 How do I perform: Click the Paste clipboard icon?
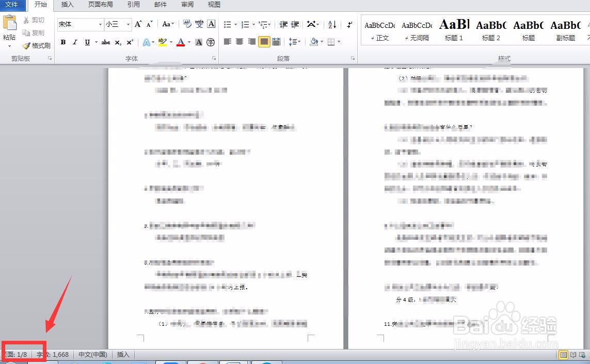[x=10, y=23]
